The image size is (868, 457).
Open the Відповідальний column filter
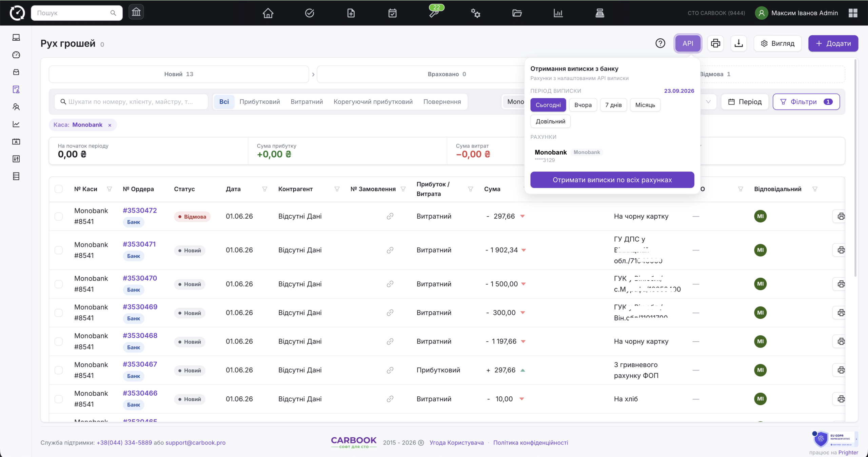click(815, 189)
